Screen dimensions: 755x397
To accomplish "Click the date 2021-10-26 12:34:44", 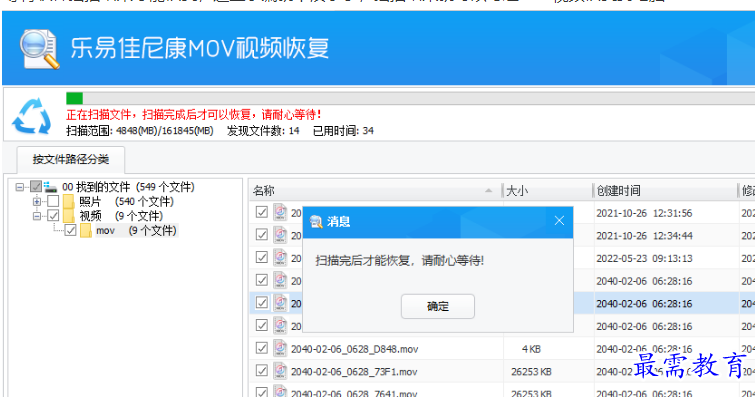I will tap(644, 236).
